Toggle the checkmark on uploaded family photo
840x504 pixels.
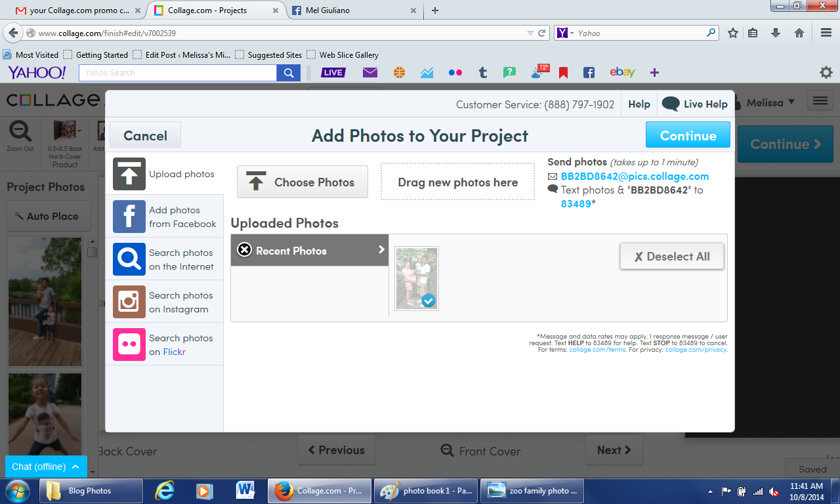pos(429,301)
